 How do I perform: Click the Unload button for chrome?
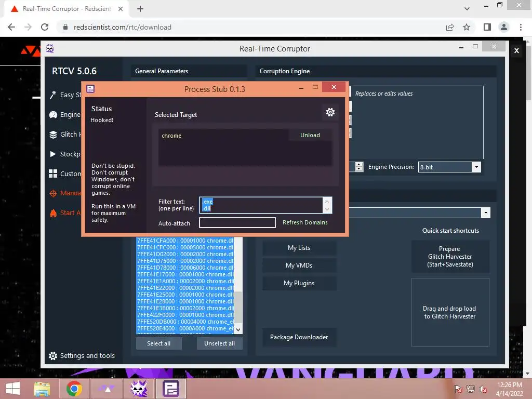pos(310,135)
